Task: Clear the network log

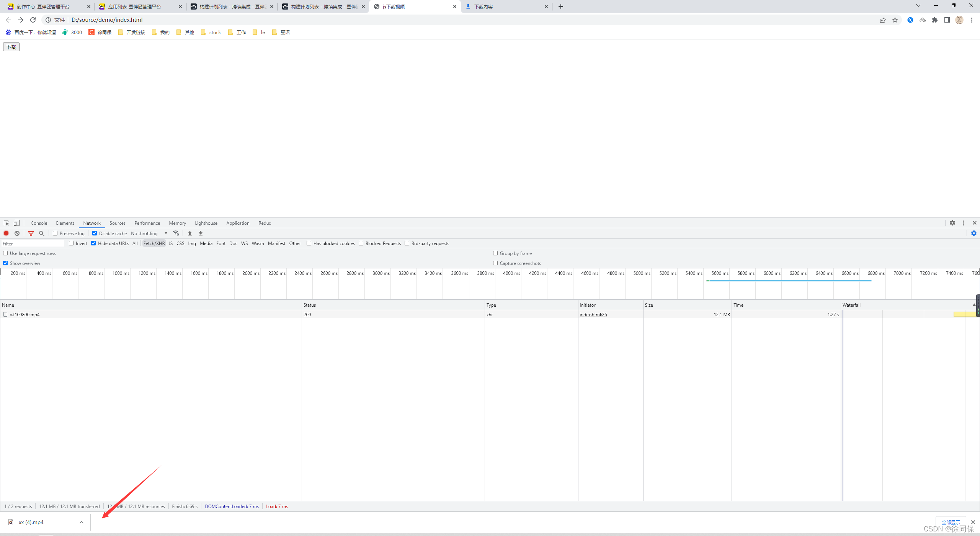Action: tap(17, 233)
